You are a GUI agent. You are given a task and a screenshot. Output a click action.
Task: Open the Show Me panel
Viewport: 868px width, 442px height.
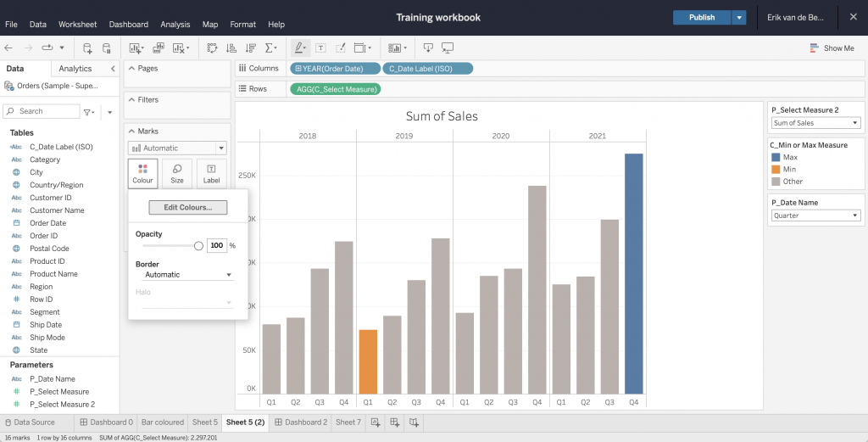(832, 48)
